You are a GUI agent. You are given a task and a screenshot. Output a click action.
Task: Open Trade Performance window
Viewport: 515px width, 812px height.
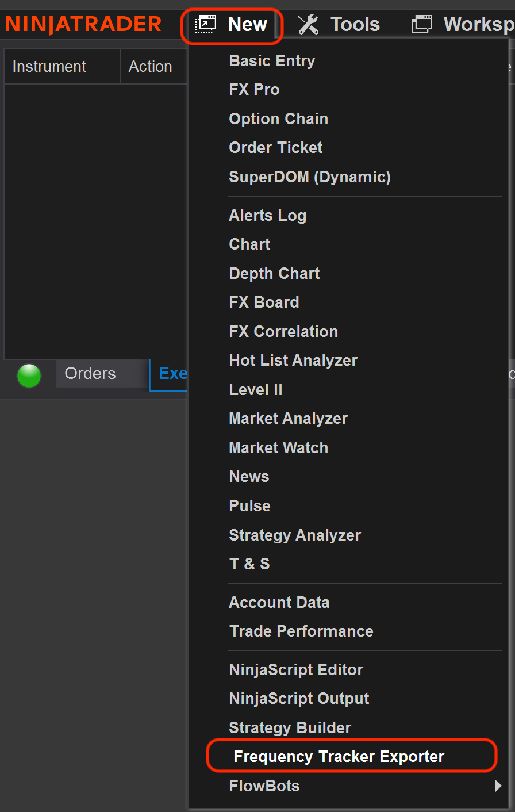pos(301,631)
